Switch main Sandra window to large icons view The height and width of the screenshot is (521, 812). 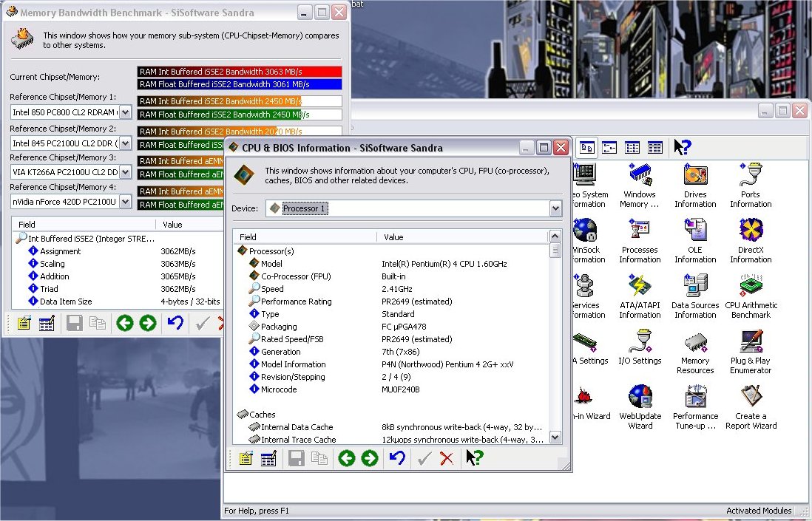pos(586,148)
